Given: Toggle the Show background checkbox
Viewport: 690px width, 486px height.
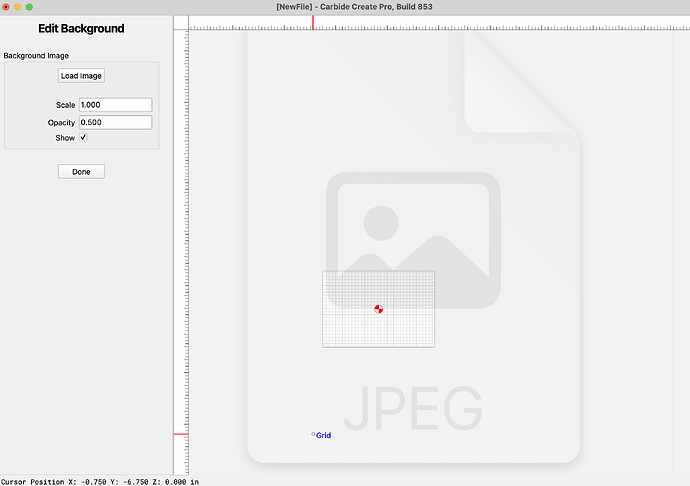Looking at the screenshot, I should [83, 137].
